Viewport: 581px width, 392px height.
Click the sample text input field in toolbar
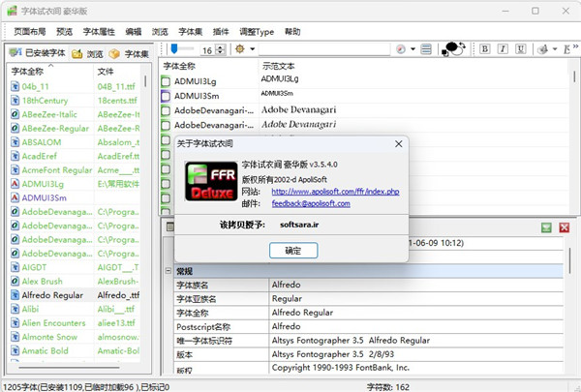tap(324, 49)
